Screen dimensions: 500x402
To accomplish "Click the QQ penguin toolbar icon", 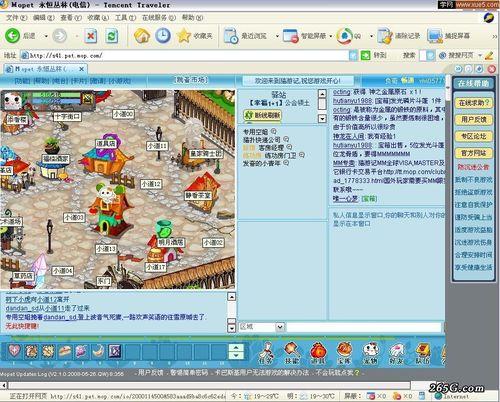I will click(349, 36).
